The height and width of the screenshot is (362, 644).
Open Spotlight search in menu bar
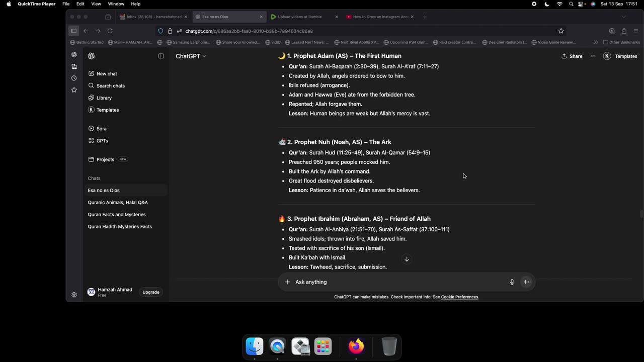(x=571, y=4)
